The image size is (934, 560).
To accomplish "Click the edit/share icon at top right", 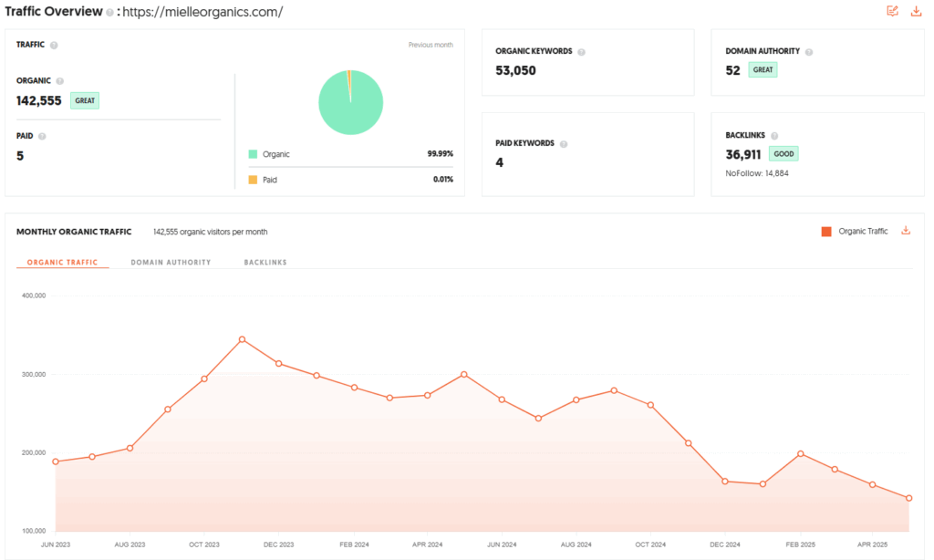I will pyautogui.click(x=892, y=11).
